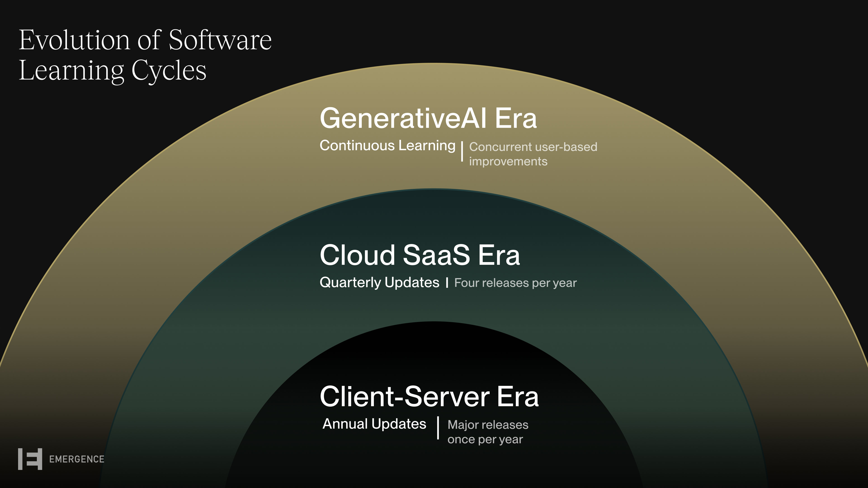Image resolution: width=868 pixels, height=488 pixels.
Task: Click the slide title "Evolution of Software"
Action: [145, 40]
